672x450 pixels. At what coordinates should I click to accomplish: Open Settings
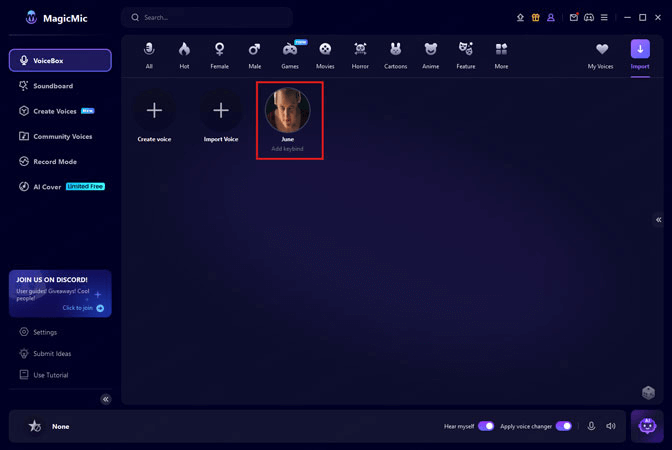[38, 332]
